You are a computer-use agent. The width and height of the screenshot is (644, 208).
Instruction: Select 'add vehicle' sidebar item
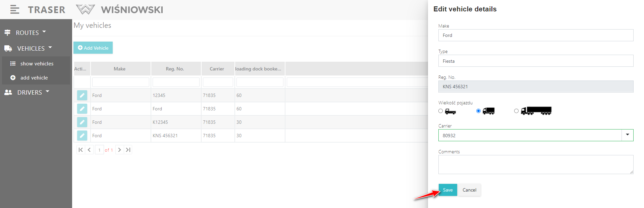(x=34, y=78)
